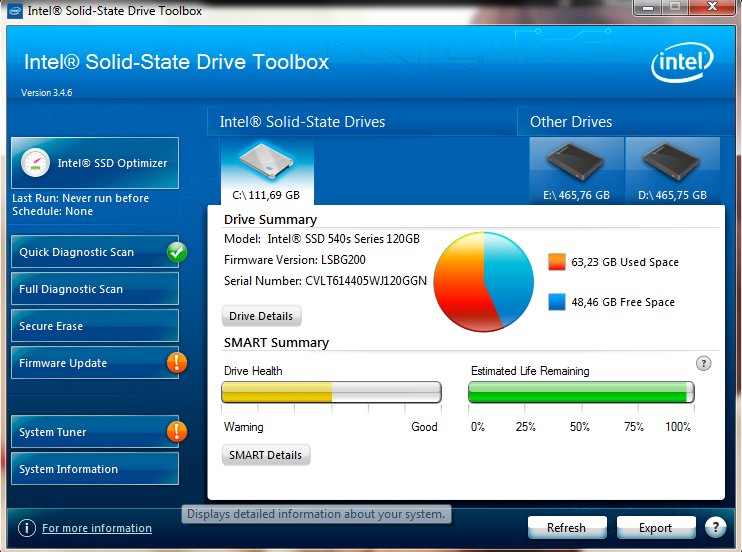
Task: Click the orange Used Space color swatch
Action: (556, 262)
